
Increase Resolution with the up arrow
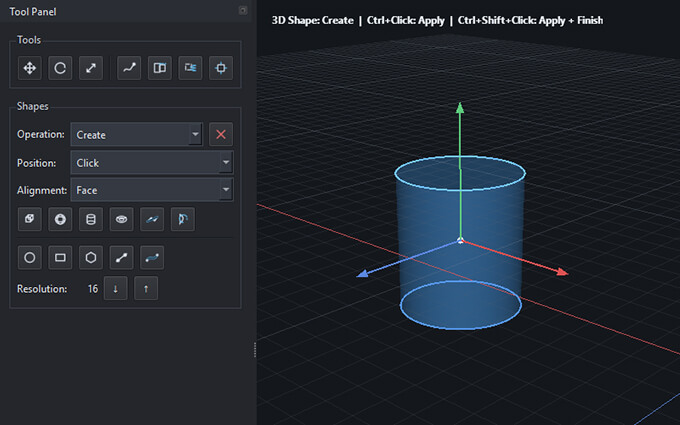[146, 289]
